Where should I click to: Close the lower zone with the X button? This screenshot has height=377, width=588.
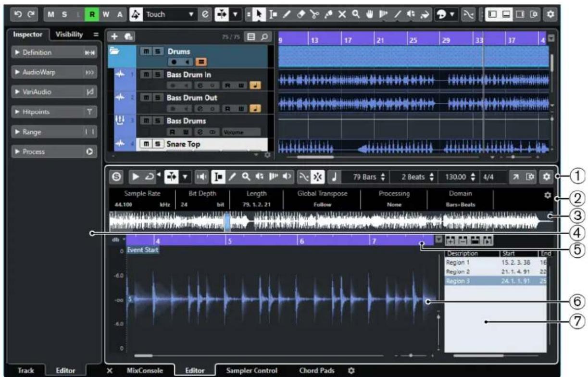pyautogui.click(x=110, y=371)
